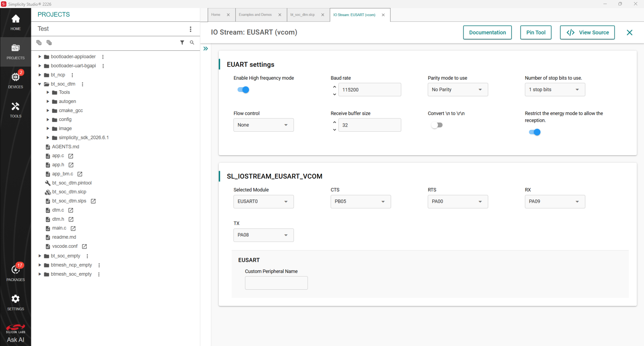
Task: Open RX pin PA09 dropdown
Action: coord(555,201)
